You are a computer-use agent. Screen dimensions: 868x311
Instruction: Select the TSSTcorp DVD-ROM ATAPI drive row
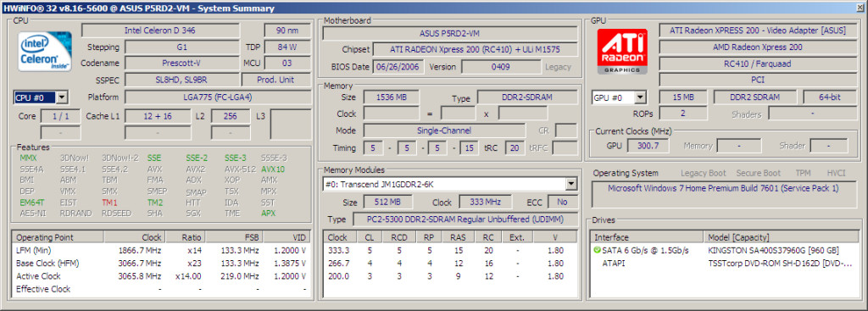pyautogui.click(x=725, y=264)
